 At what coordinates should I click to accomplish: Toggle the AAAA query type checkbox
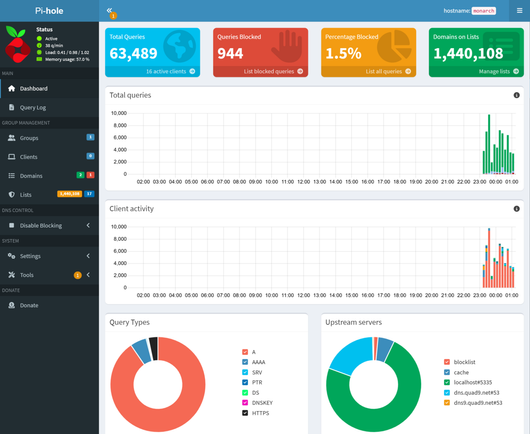coord(245,362)
